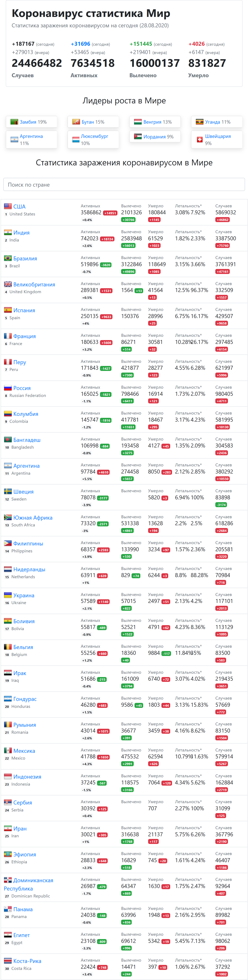Image resolution: width=248 pixels, height=980 pixels.
Task: Open Аргентина link in growth leaders
Action: 31,136
